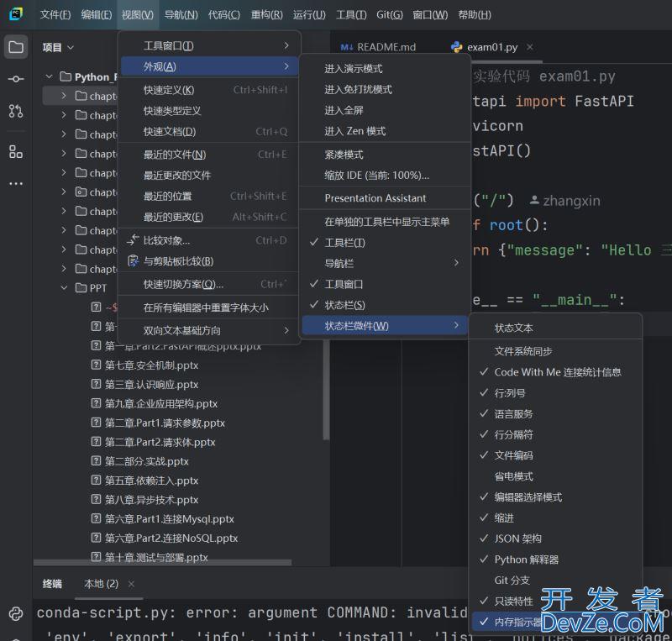Image resolution: width=672 pixels, height=641 pixels.
Task: Expand the 工具窗口(T) submenu
Action: tap(209, 45)
